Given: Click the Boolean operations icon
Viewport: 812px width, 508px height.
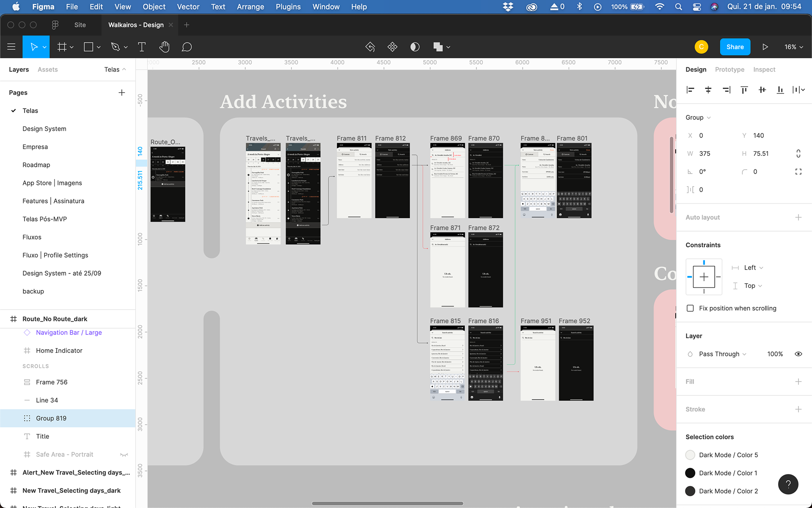Looking at the screenshot, I should point(438,47).
